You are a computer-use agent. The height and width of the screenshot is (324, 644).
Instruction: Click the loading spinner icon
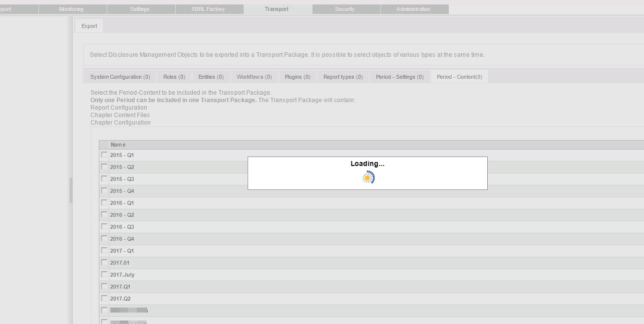pyautogui.click(x=368, y=177)
